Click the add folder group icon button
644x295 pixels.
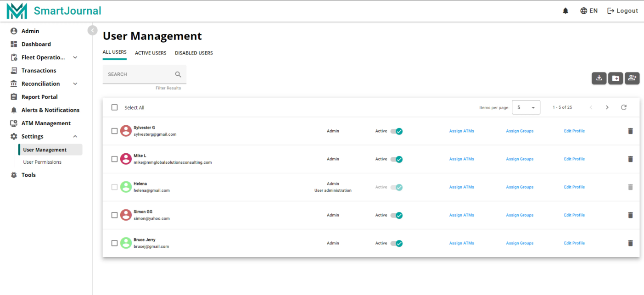click(x=616, y=78)
